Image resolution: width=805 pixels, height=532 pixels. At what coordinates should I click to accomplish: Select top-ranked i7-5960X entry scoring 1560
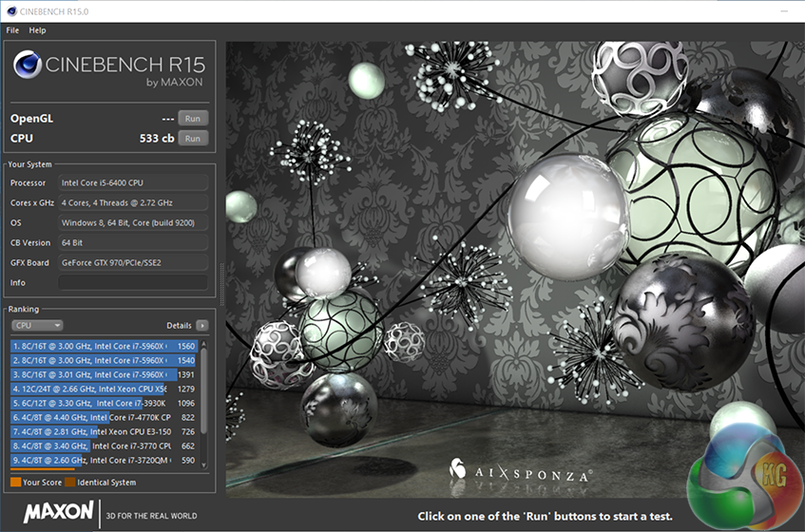[105, 347]
